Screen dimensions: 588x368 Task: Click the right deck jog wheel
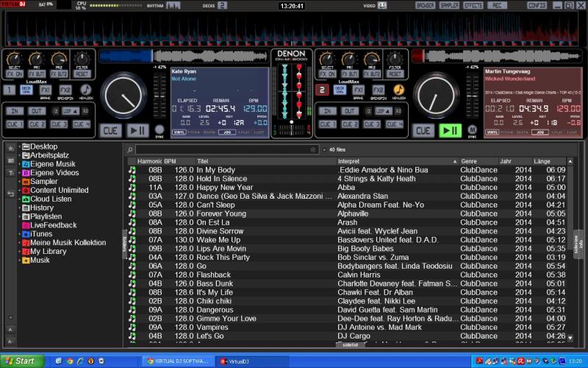[x=436, y=96]
